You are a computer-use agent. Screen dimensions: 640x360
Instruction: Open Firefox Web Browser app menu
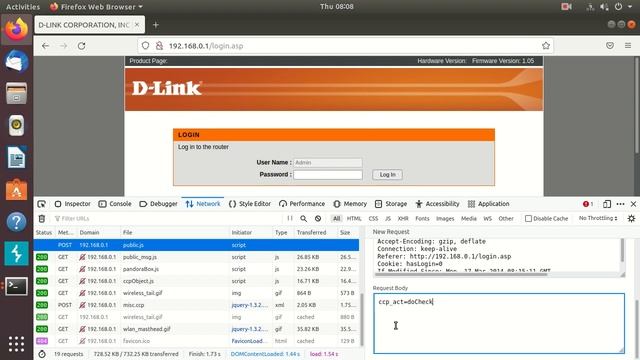(96, 7)
